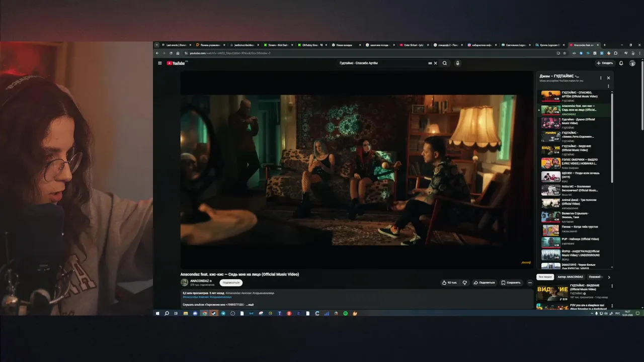Select ЙОРШ – АНДЕГРАУНД playlist entry

(575, 254)
